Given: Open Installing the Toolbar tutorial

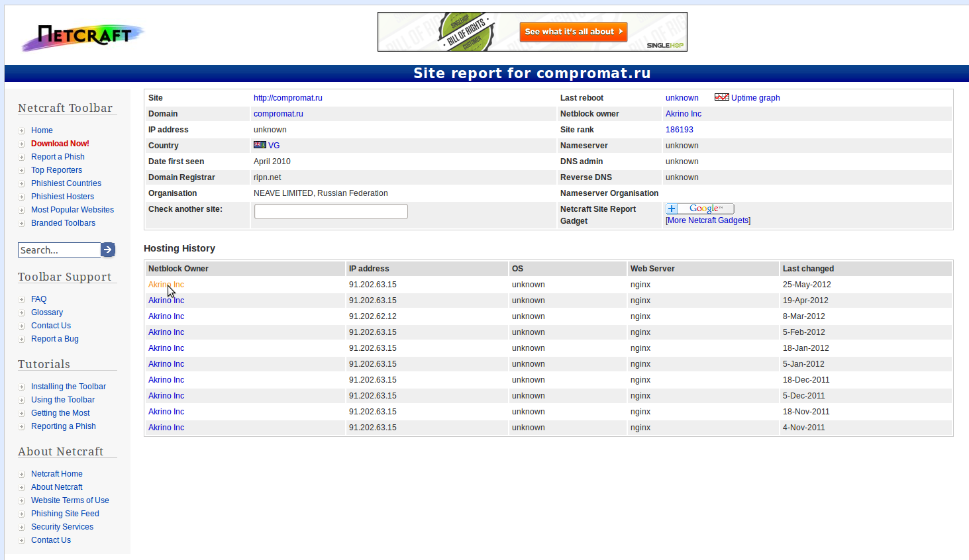Looking at the screenshot, I should click(68, 387).
